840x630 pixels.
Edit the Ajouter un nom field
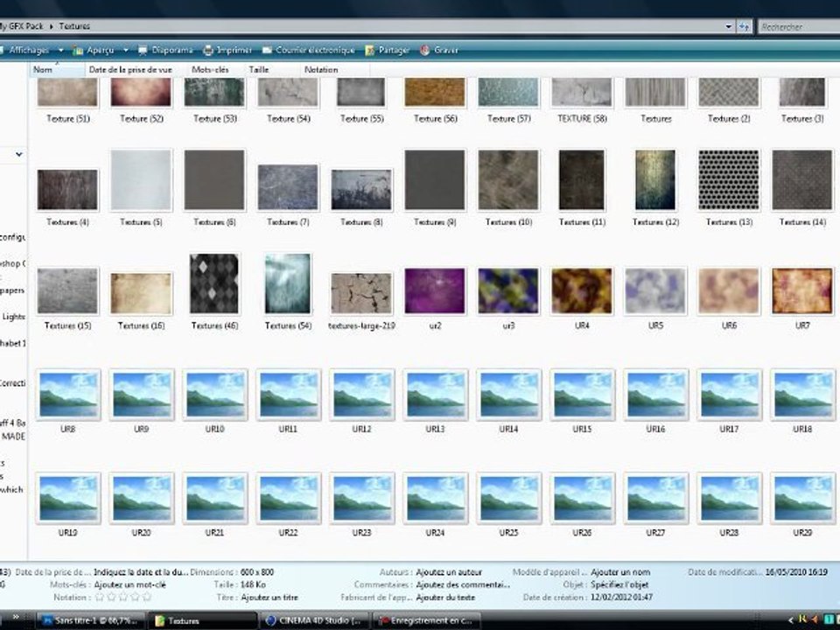[x=619, y=572]
